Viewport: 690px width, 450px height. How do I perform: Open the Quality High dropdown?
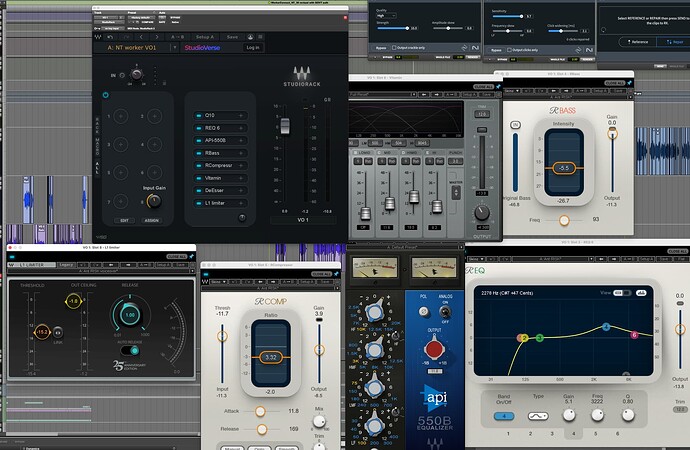386,16
